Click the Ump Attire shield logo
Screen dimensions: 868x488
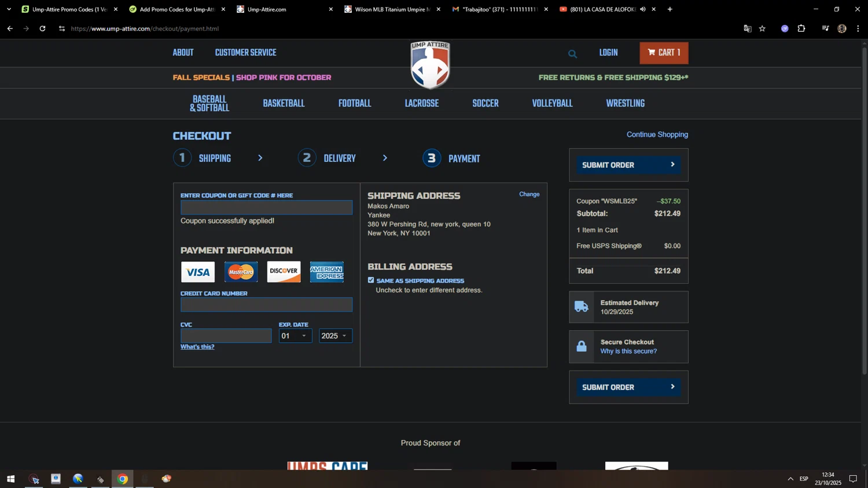pos(430,65)
